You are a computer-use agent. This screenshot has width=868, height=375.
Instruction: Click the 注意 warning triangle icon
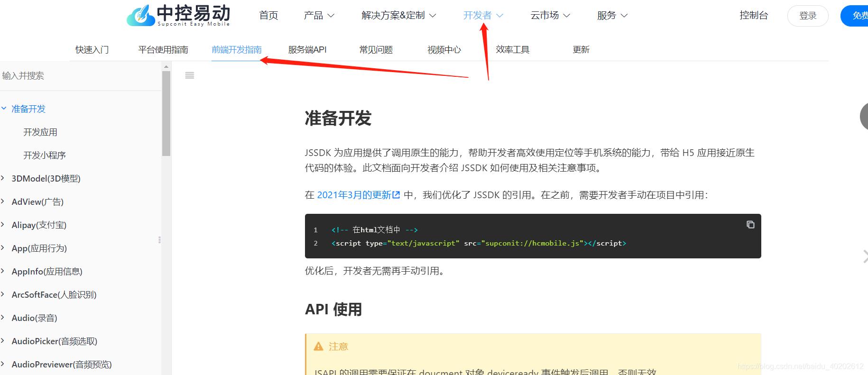click(318, 347)
